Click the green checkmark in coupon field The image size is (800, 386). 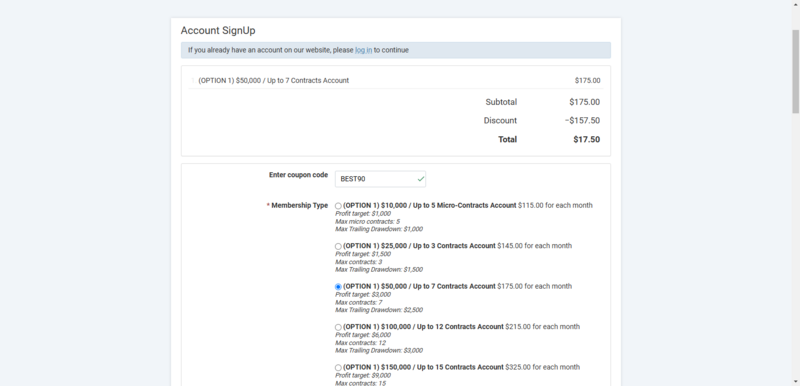coord(420,179)
